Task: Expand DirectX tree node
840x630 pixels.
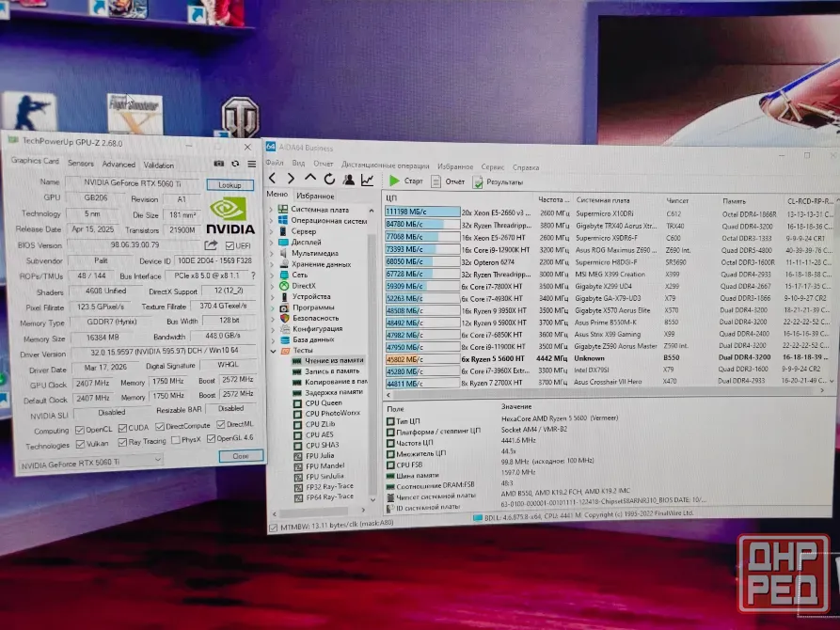Action: [x=272, y=286]
